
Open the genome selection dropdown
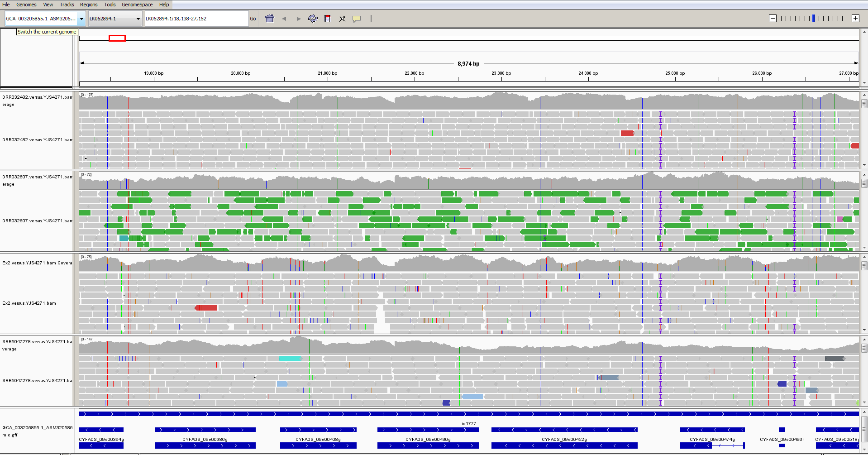coord(81,19)
